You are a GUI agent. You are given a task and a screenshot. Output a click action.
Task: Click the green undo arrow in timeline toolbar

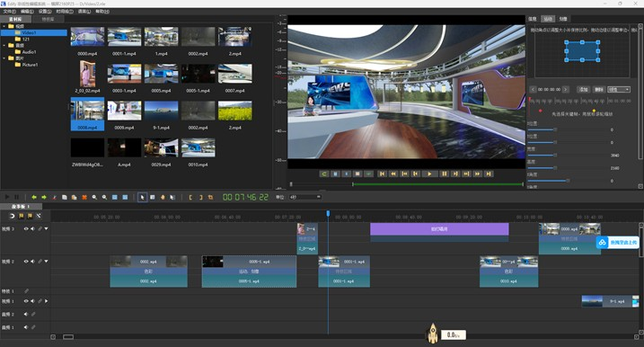tap(34, 198)
